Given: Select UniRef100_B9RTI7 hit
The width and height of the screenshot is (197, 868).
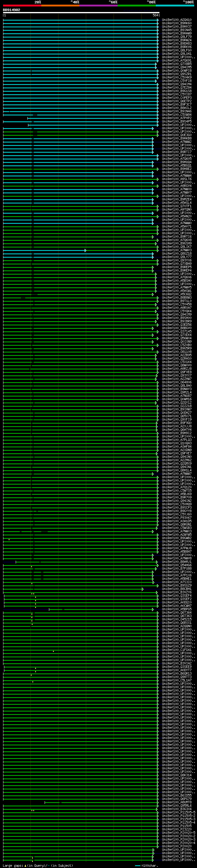Looking at the screenshot, I should [x=177, y=152].
